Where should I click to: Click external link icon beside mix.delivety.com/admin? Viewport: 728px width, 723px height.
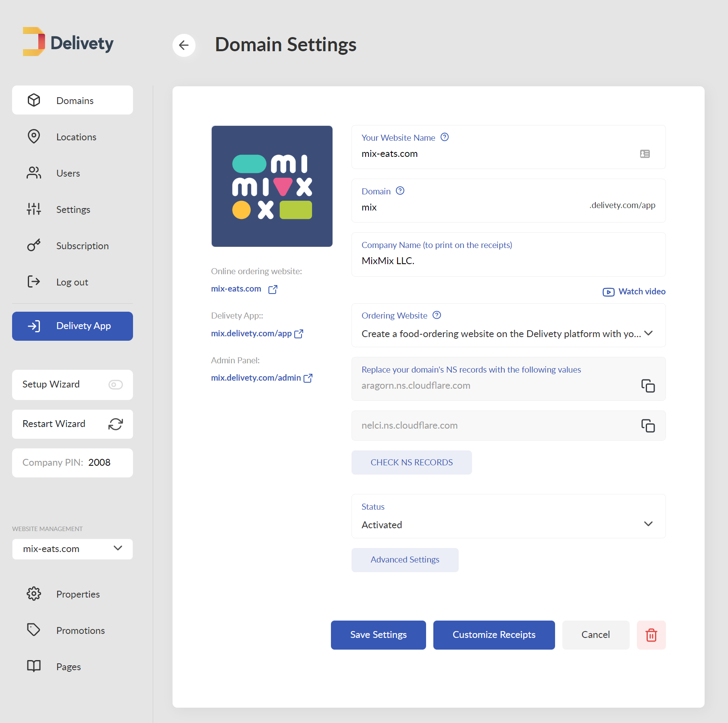click(x=308, y=378)
